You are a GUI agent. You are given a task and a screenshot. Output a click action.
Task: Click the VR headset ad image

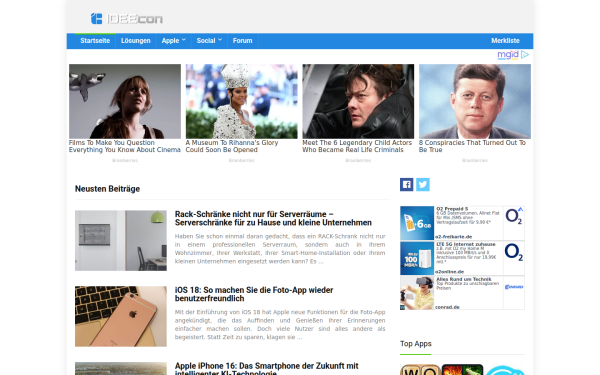tap(417, 293)
